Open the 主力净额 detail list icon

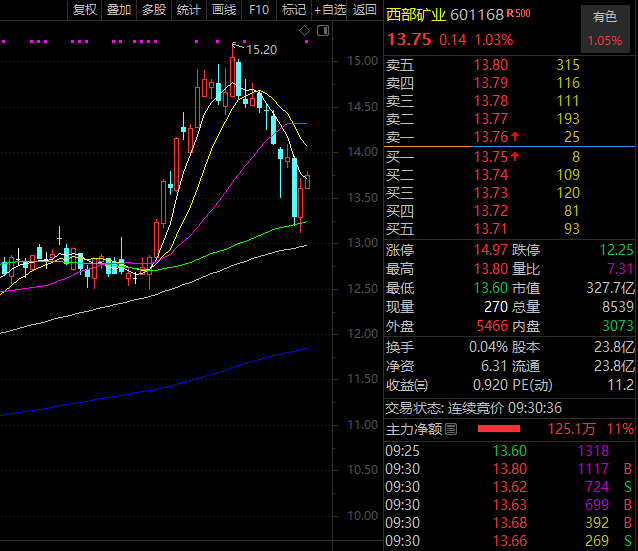(x=451, y=430)
